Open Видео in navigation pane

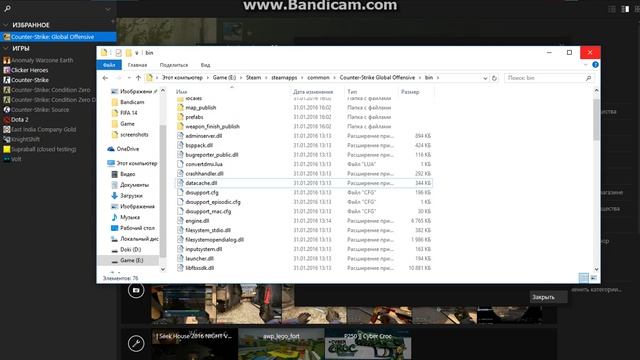(127, 174)
